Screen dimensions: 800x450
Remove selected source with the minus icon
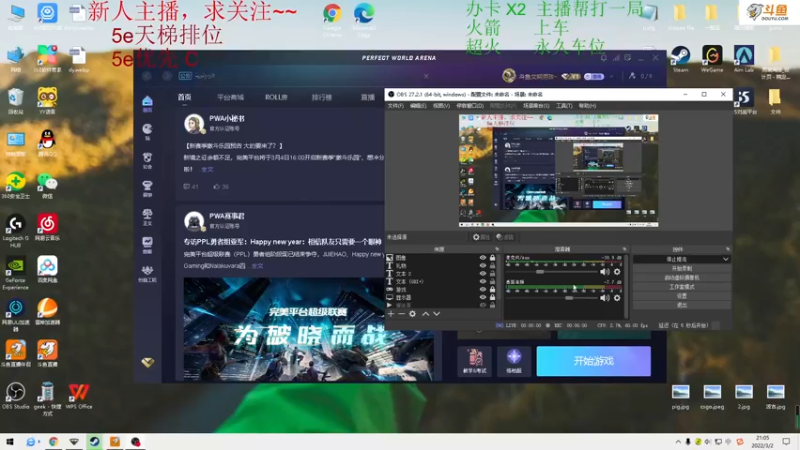[x=402, y=314]
